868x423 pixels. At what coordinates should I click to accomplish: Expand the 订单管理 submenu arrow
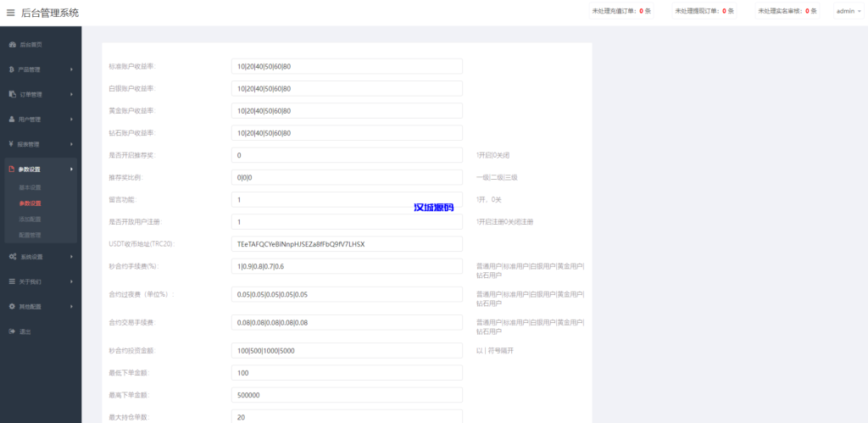click(x=72, y=95)
